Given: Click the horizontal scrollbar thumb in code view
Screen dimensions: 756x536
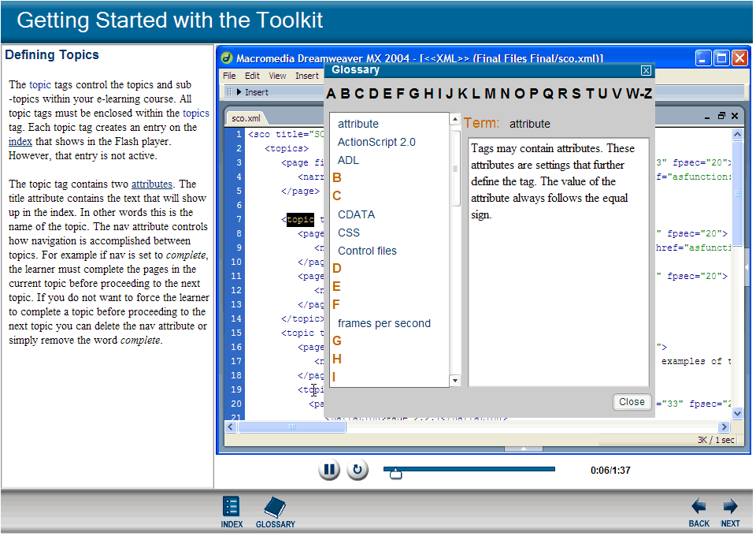Looking at the screenshot, I should [x=292, y=428].
